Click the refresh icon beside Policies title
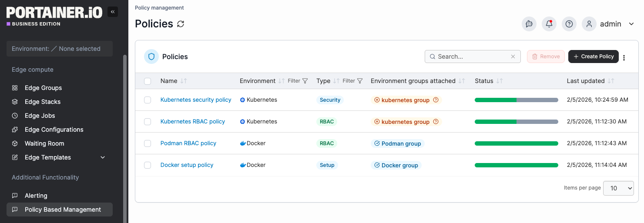Viewport: 644px width, 223px height. click(181, 24)
